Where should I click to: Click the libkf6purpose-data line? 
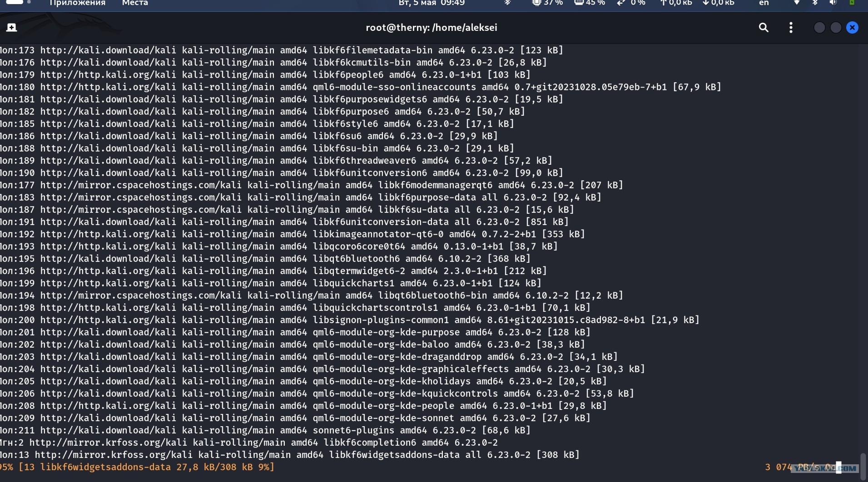[301, 197]
